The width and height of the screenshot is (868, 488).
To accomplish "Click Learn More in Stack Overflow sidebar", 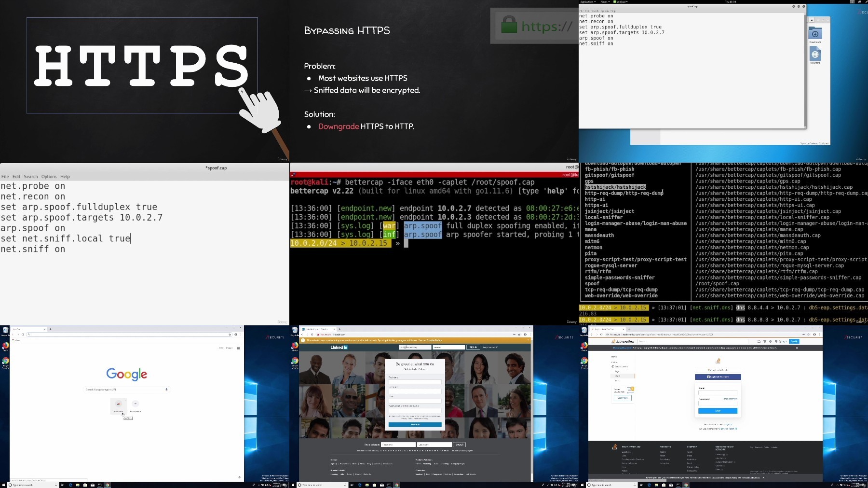I will point(623,398).
